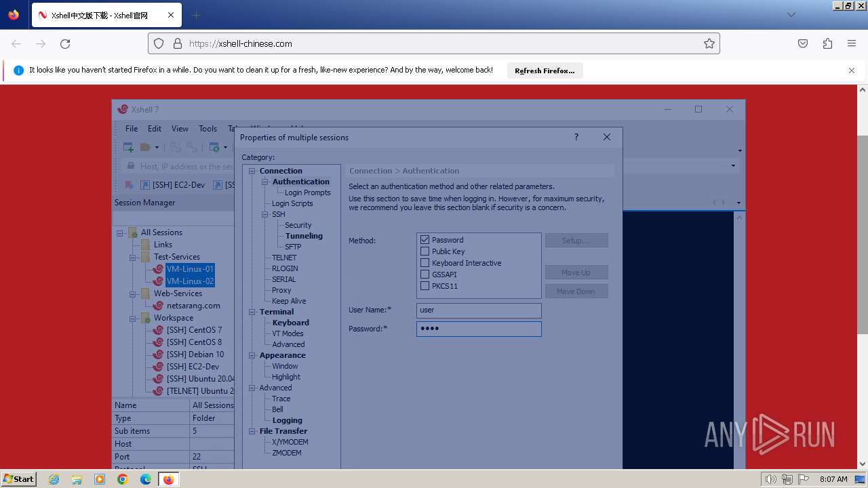This screenshot has width=868, height=488.
Task: Click the site padlock security icon
Action: pos(178,43)
